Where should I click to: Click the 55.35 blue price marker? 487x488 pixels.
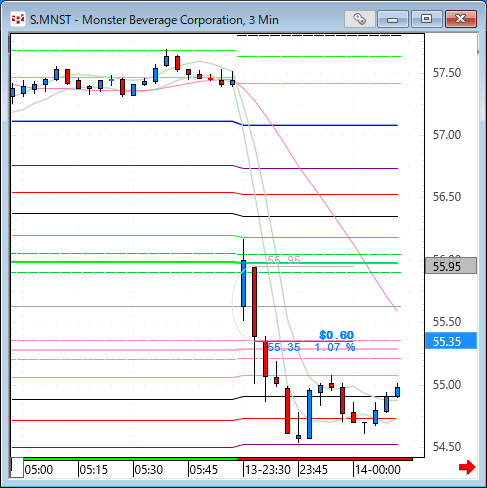pos(451,341)
